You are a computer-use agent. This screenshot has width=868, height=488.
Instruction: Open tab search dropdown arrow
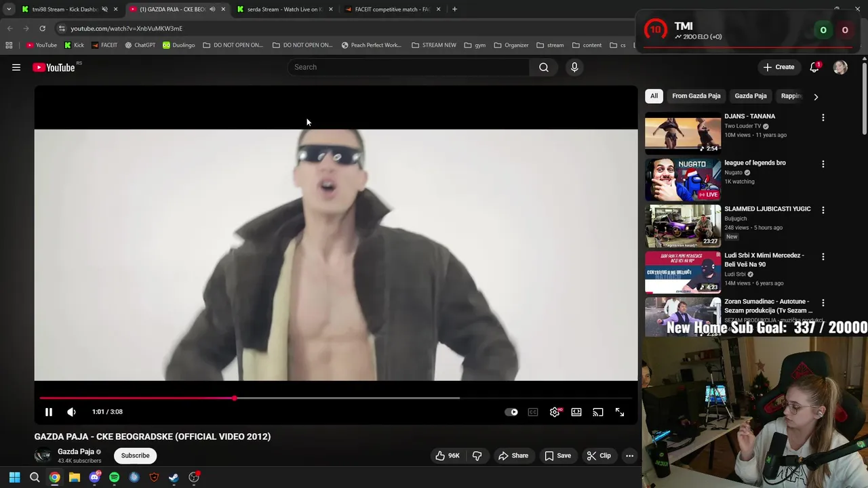pos(9,9)
